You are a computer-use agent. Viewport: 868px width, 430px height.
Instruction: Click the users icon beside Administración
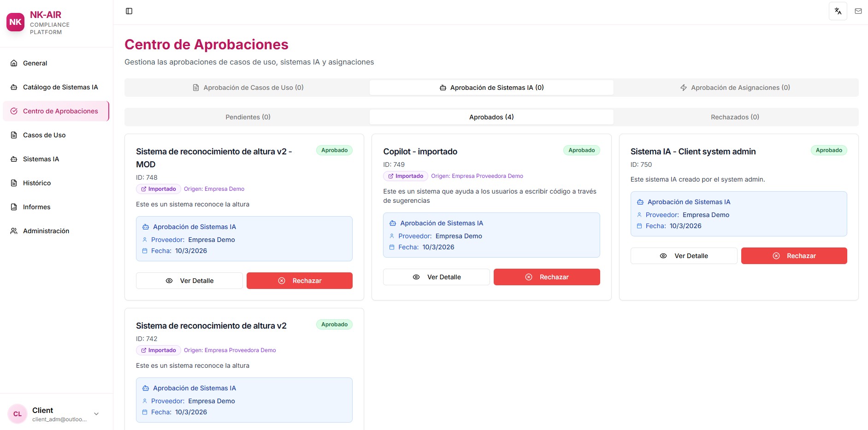pyautogui.click(x=14, y=231)
